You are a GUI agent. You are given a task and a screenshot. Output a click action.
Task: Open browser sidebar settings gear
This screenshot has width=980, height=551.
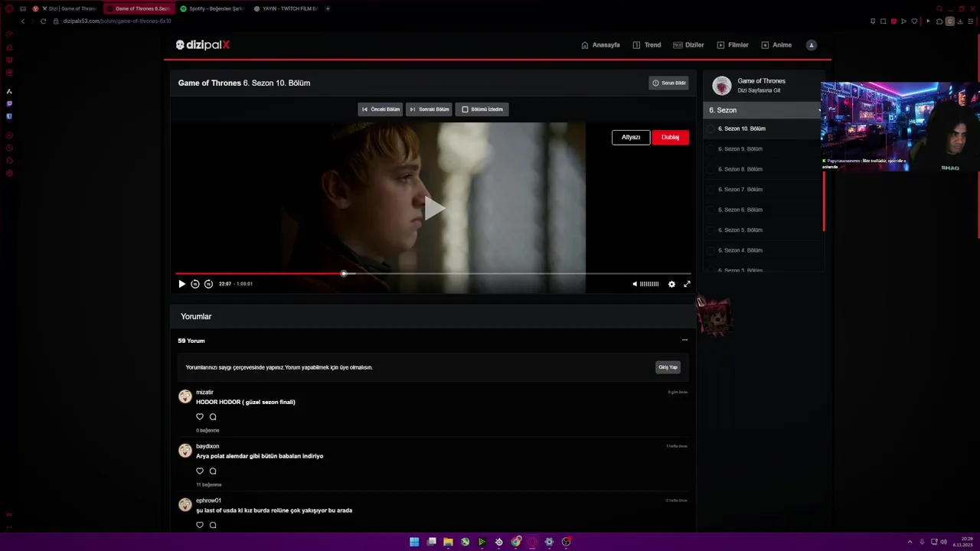9,174
